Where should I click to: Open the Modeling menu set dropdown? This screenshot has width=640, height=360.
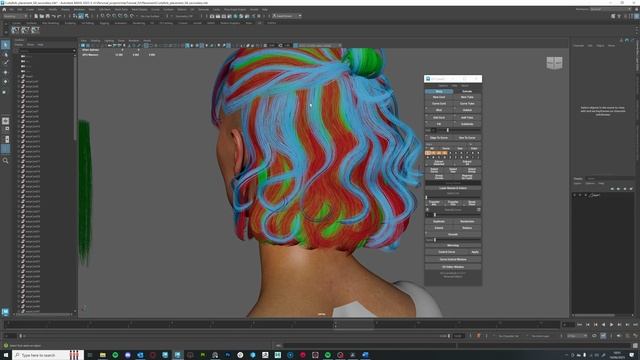(x=15, y=16)
